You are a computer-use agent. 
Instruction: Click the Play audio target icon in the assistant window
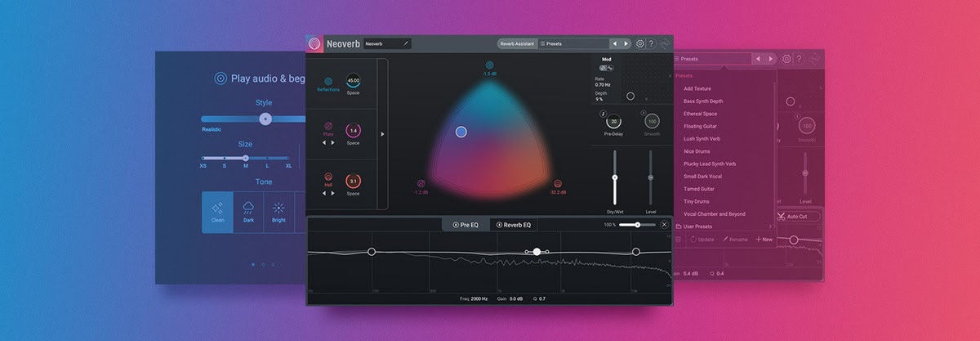coord(220,79)
